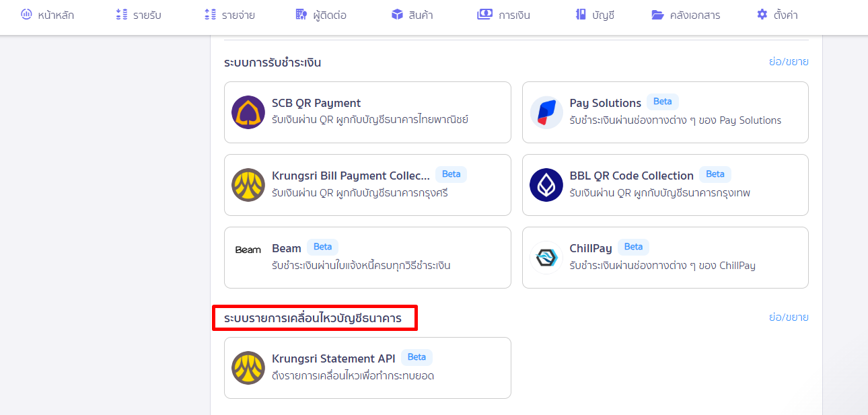This screenshot has height=415, width=868.
Task: Click the Beta badge on Krungsri Bill Payment
Action: coord(451,174)
